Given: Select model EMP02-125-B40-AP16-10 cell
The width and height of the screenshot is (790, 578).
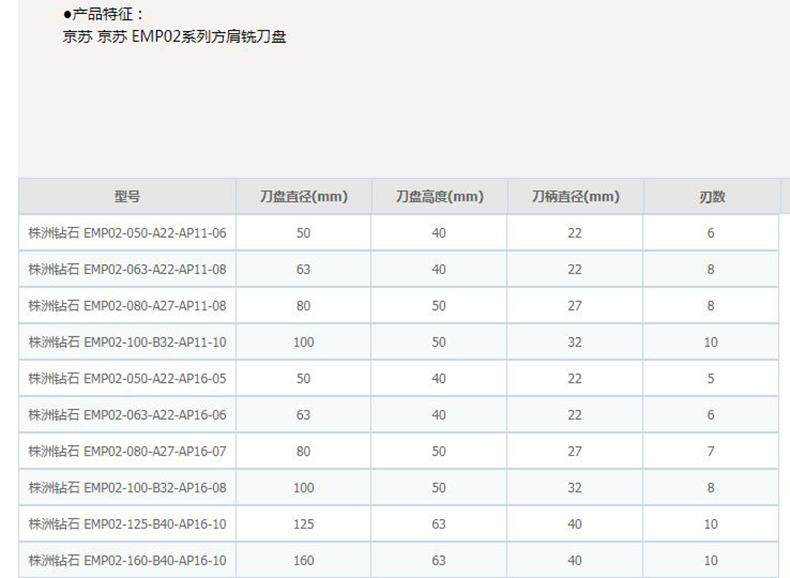Looking at the screenshot, I should pos(127,524).
